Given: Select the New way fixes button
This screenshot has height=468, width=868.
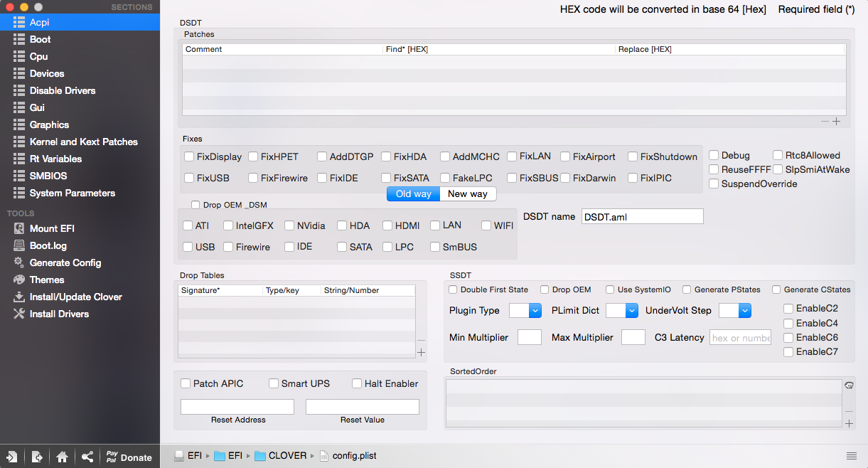Looking at the screenshot, I should pos(467,194).
